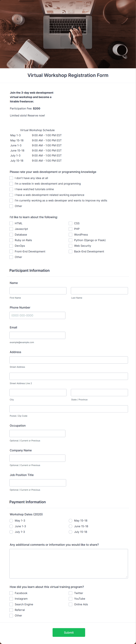Check the HTML learning topic
The height and width of the screenshot is (644, 136).
[x=11, y=223]
